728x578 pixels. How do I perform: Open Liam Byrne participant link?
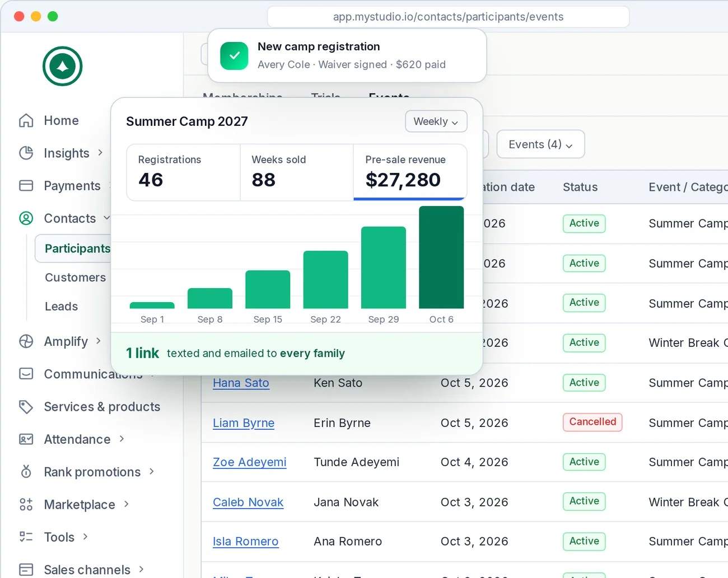click(x=244, y=423)
